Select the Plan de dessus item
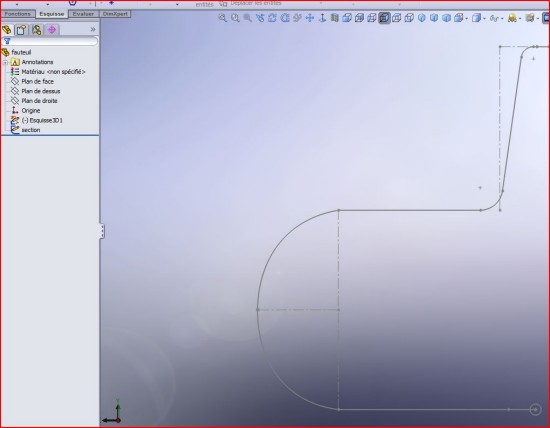 tap(41, 91)
